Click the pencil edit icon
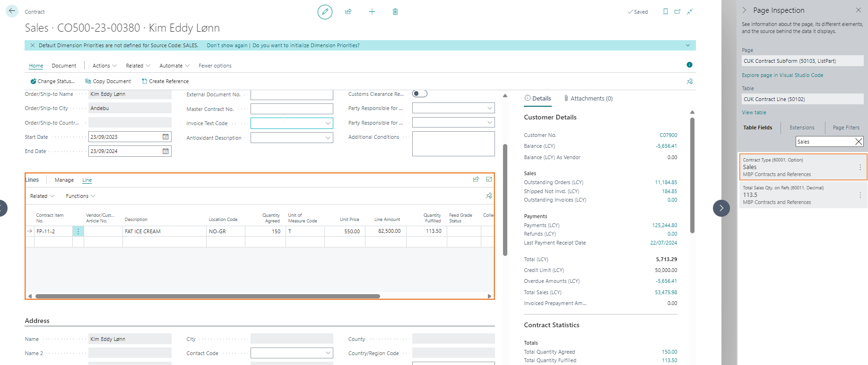 (325, 12)
